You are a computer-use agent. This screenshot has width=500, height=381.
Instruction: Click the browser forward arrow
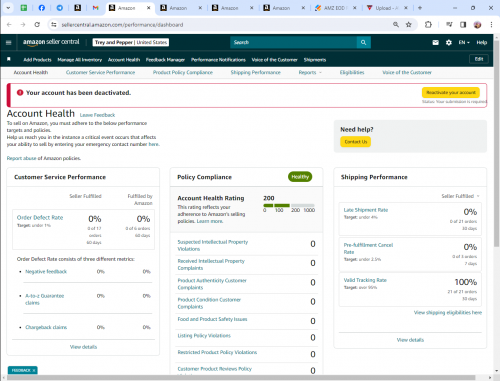[23, 24]
